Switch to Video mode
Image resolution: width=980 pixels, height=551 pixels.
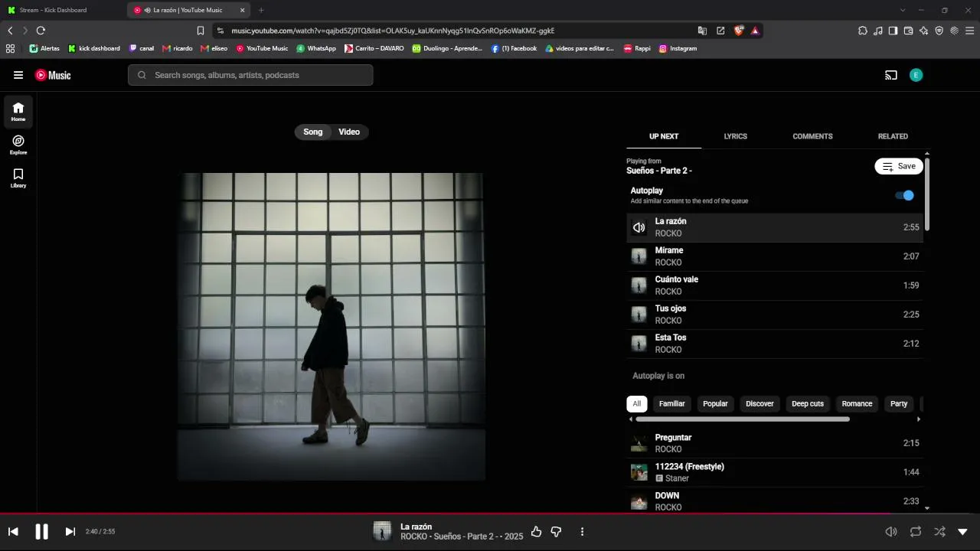click(x=349, y=132)
